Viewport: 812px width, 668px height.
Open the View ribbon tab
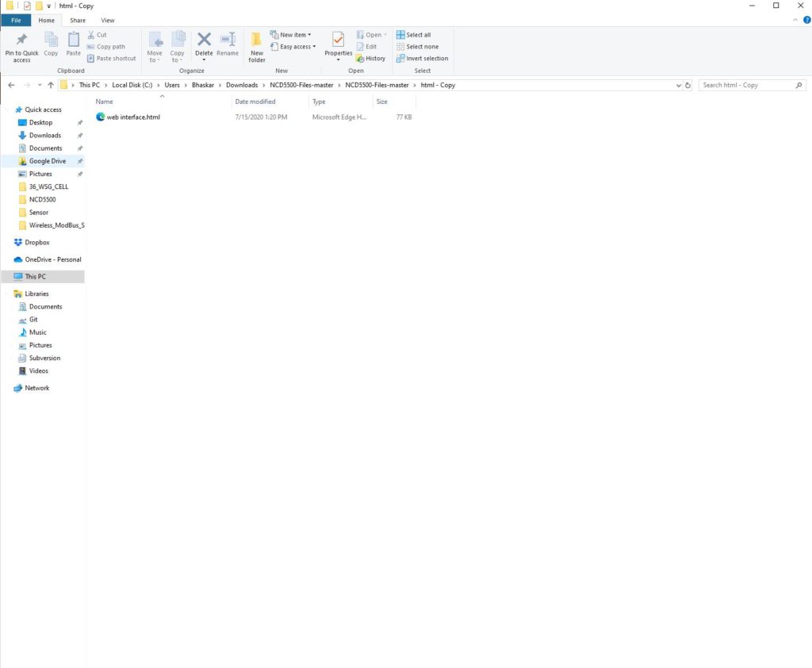(x=108, y=20)
